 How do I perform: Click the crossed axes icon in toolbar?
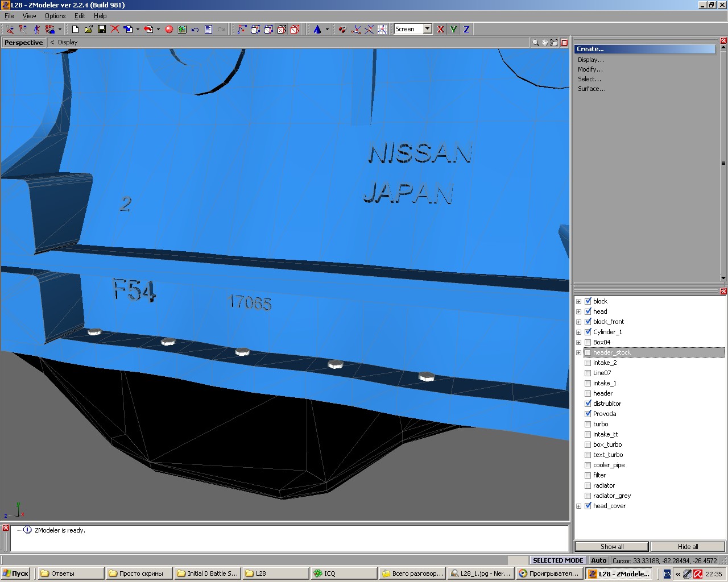pos(369,29)
